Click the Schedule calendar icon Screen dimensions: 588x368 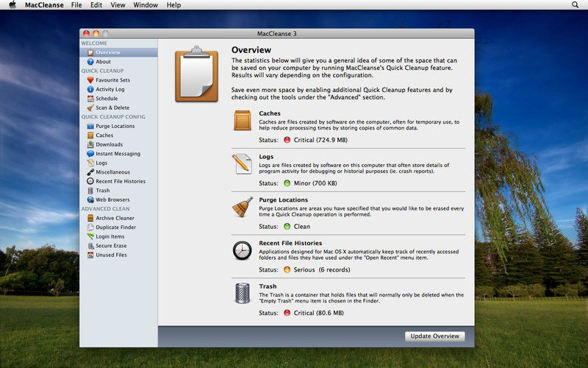pyautogui.click(x=90, y=99)
